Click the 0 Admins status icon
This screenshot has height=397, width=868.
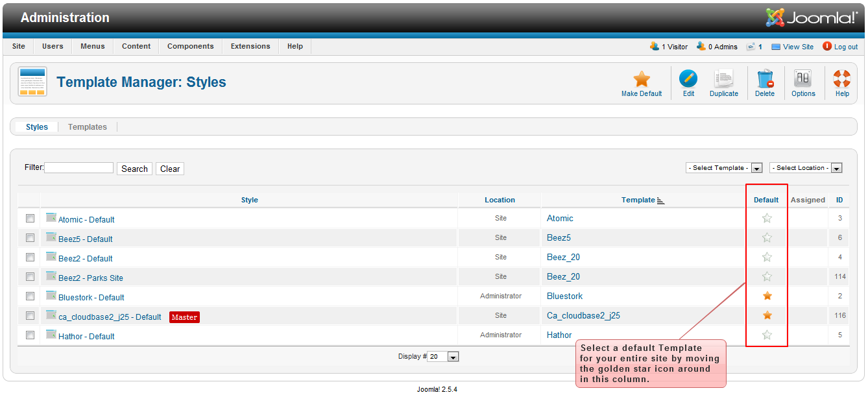click(x=701, y=46)
